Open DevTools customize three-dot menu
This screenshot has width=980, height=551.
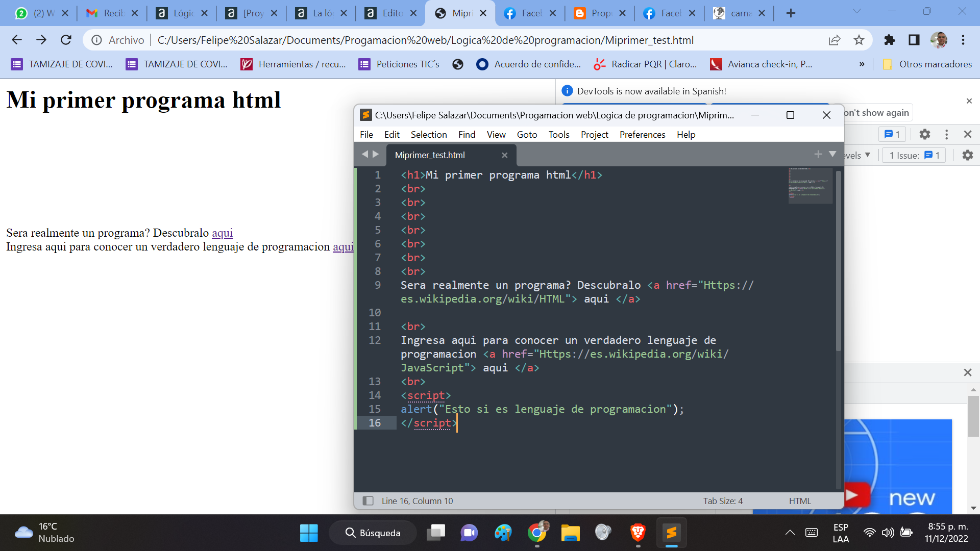click(947, 134)
